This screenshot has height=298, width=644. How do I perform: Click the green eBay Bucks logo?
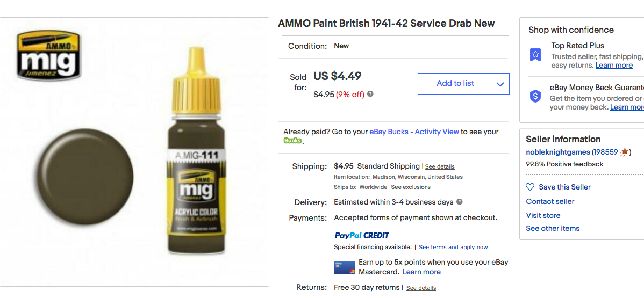pos(292,141)
